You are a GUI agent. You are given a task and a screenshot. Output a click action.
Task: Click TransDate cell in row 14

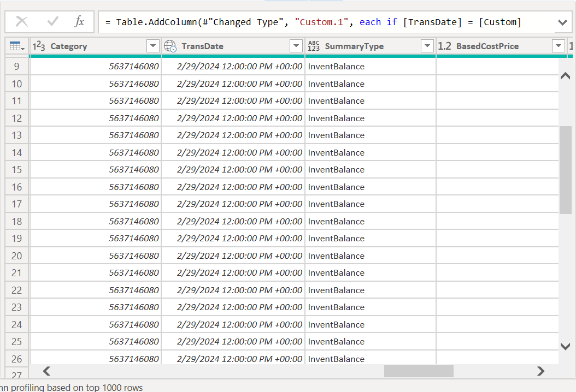click(x=233, y=152)
